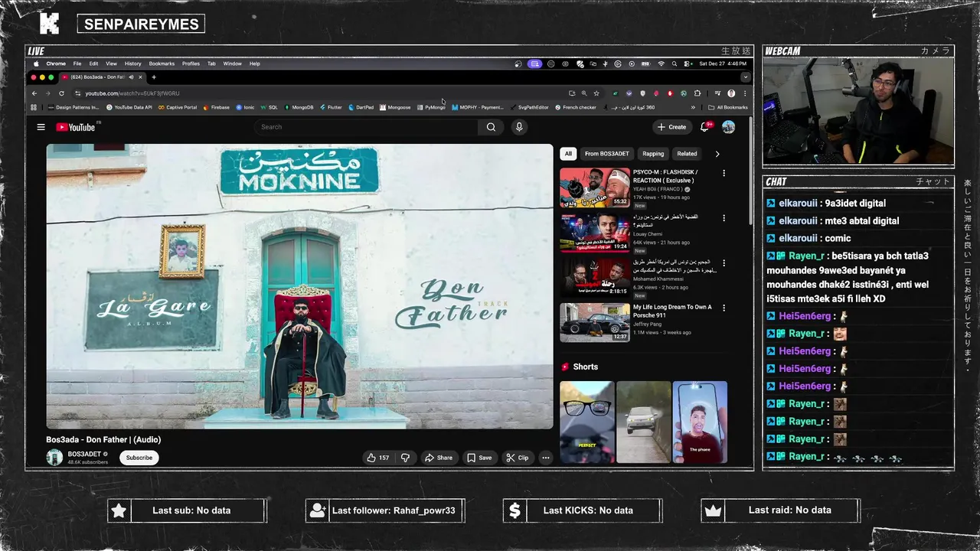Screen dimensions: 980x551
Task: Open the French checker bookmark
Action: (576, 107)
